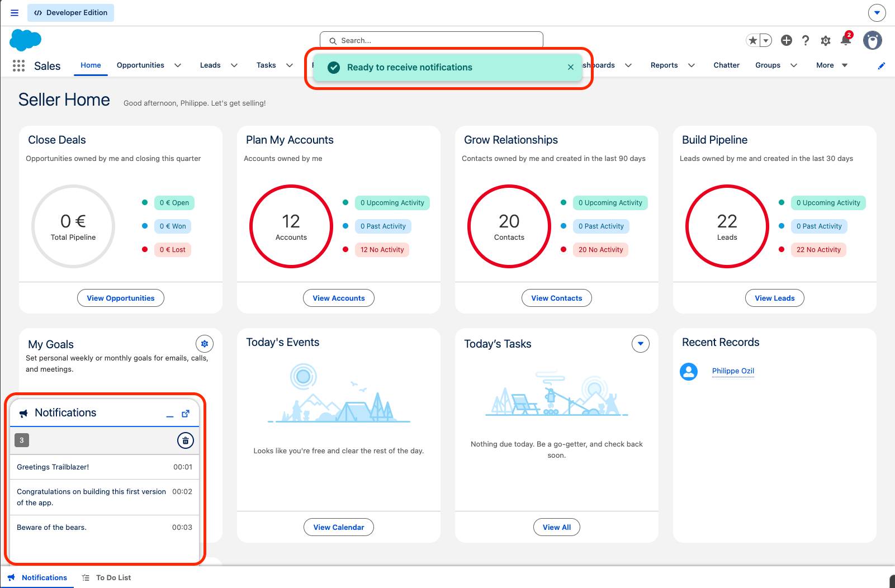
Task: Open the Help question mark icon
Action: click(x=806, y=40)
